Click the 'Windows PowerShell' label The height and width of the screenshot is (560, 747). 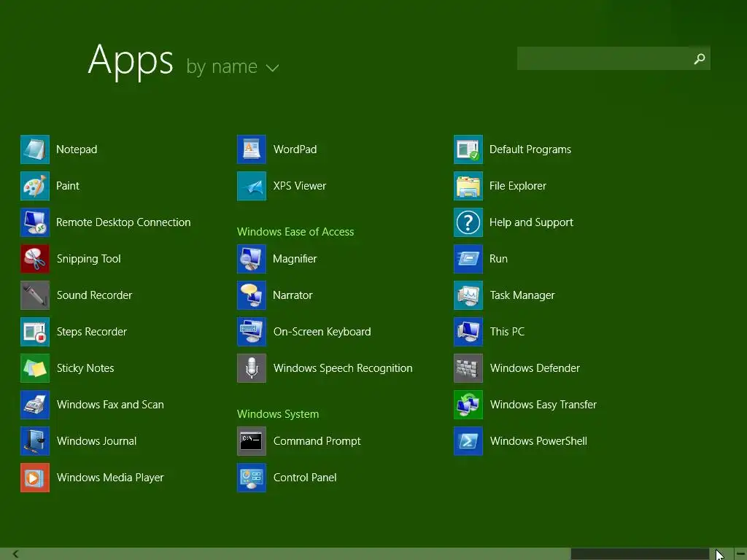pos(538,441)
